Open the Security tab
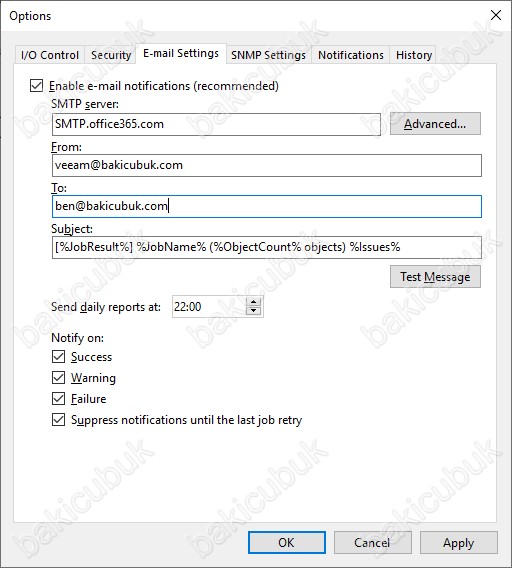Viewport: 512px width, 568px height. pyautogui.click(x=111, y=55)
